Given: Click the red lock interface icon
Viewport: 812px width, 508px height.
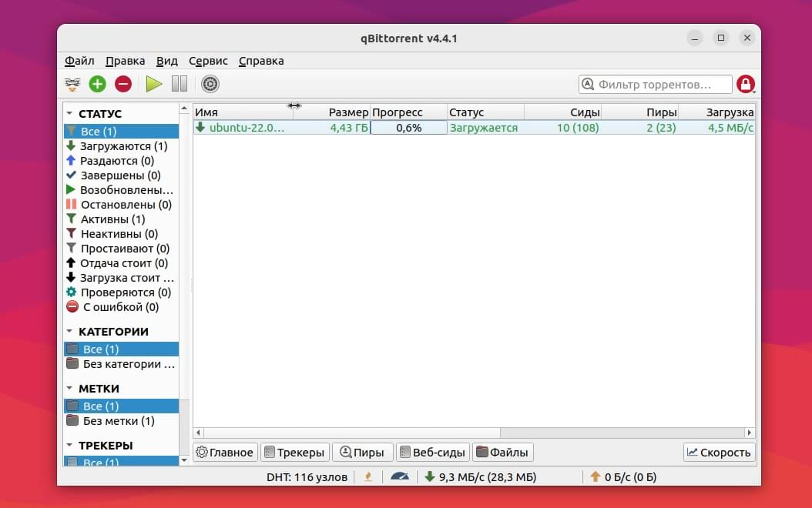Looking at the screenshot, I should coord(746,84).
